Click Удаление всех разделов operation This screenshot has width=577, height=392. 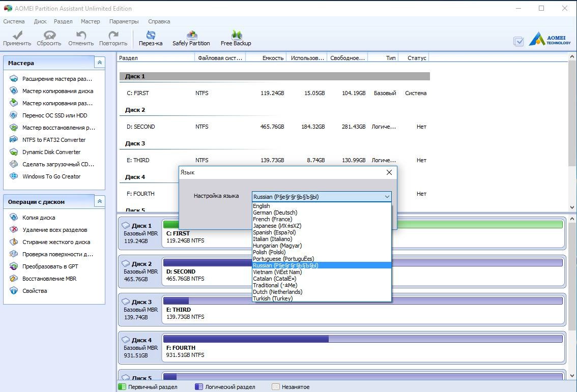(54, 230)
